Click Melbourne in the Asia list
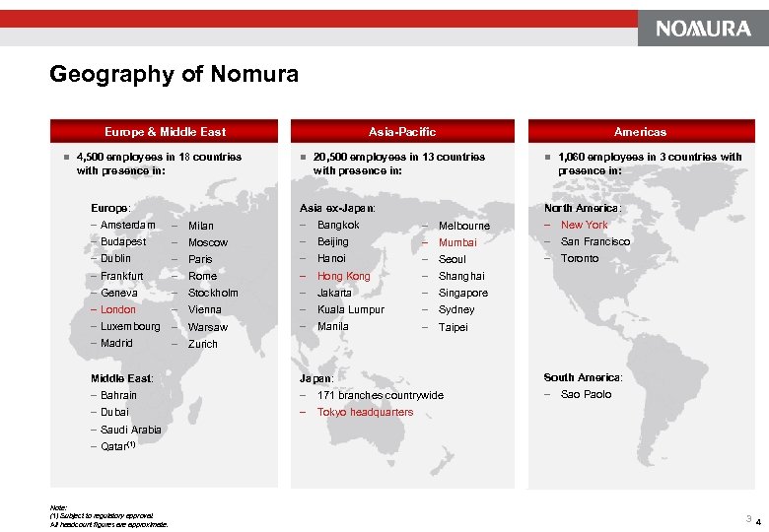This screenshot has height=532, width=769. tap(464, 226)
